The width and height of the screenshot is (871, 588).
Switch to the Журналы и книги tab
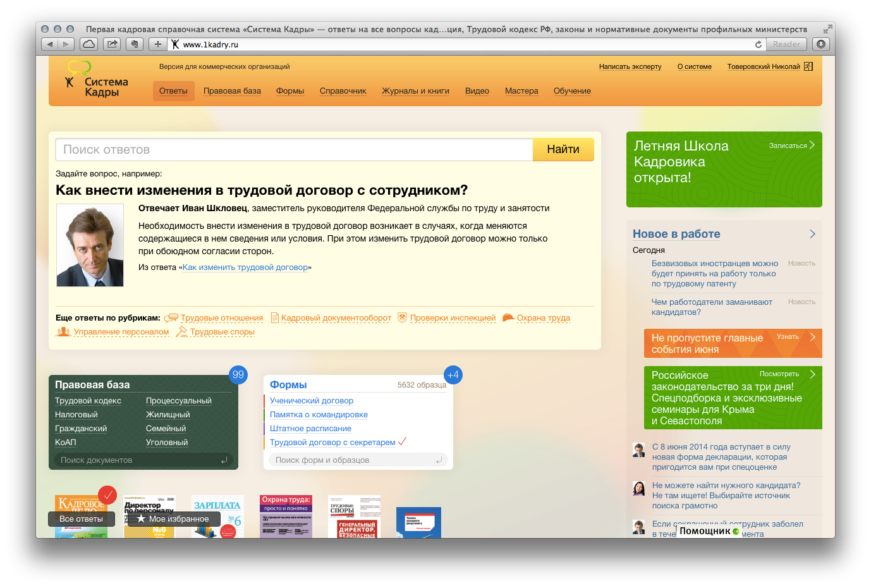click(415, 91)
